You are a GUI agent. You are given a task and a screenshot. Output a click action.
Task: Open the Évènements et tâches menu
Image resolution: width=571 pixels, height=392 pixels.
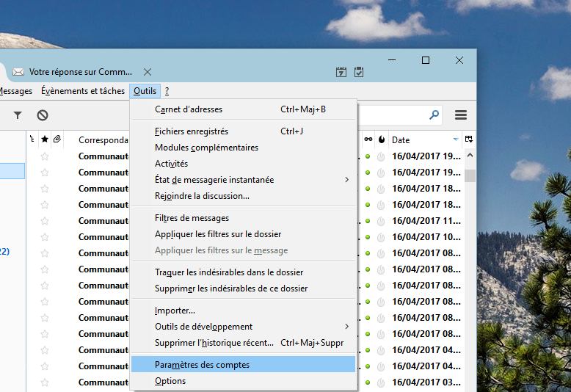click(x=83, y=91)
